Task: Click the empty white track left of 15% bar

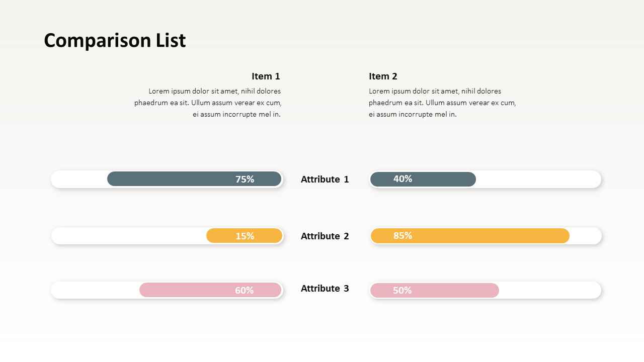Action: pyautogui.click(x=128, y=236)
